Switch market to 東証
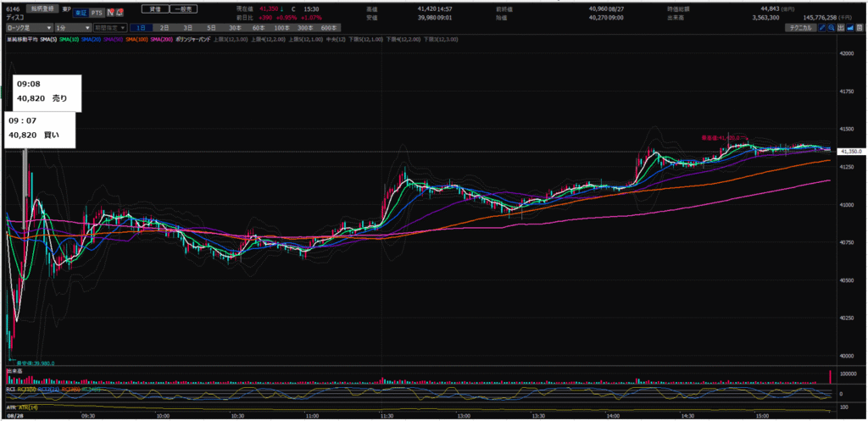Viewport: 868px width, 421px height. point(81,13)
